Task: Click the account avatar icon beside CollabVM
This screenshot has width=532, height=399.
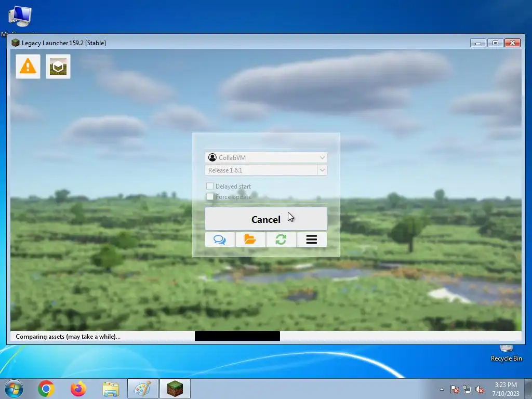Action: click(212, 157)
